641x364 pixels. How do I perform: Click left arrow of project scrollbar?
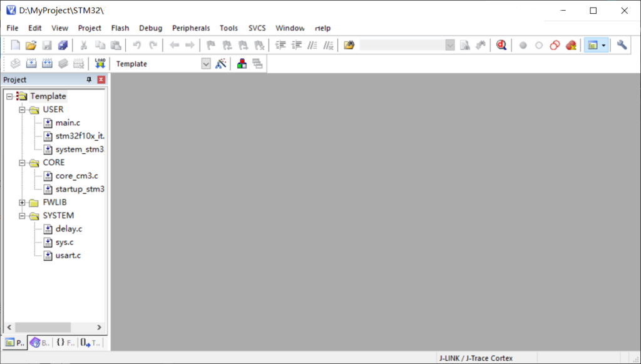[x=9, y=327]
